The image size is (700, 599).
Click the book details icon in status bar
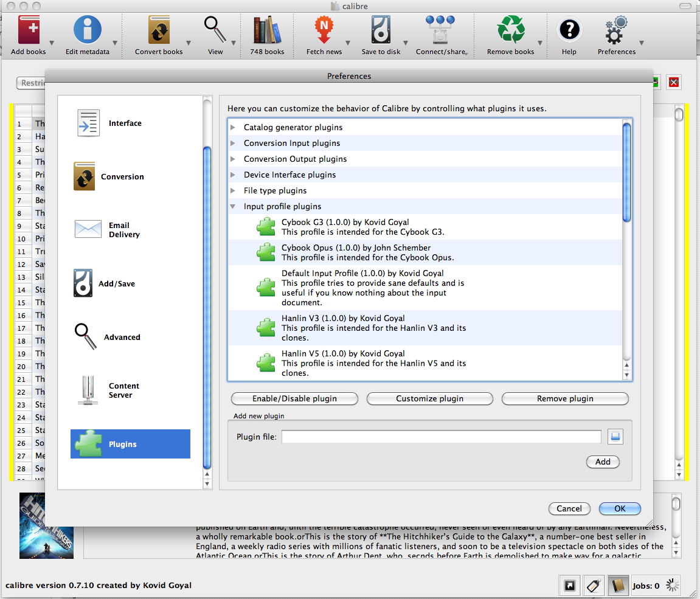point(617,586)
